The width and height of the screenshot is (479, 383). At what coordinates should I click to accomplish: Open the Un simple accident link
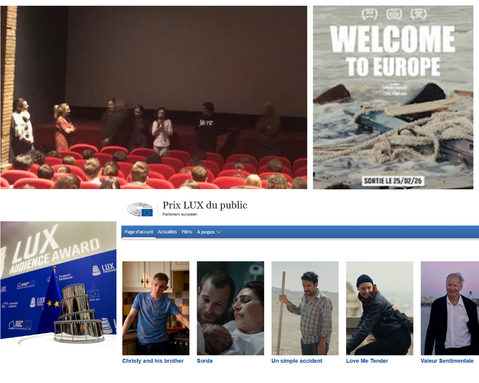click(297, 361)
